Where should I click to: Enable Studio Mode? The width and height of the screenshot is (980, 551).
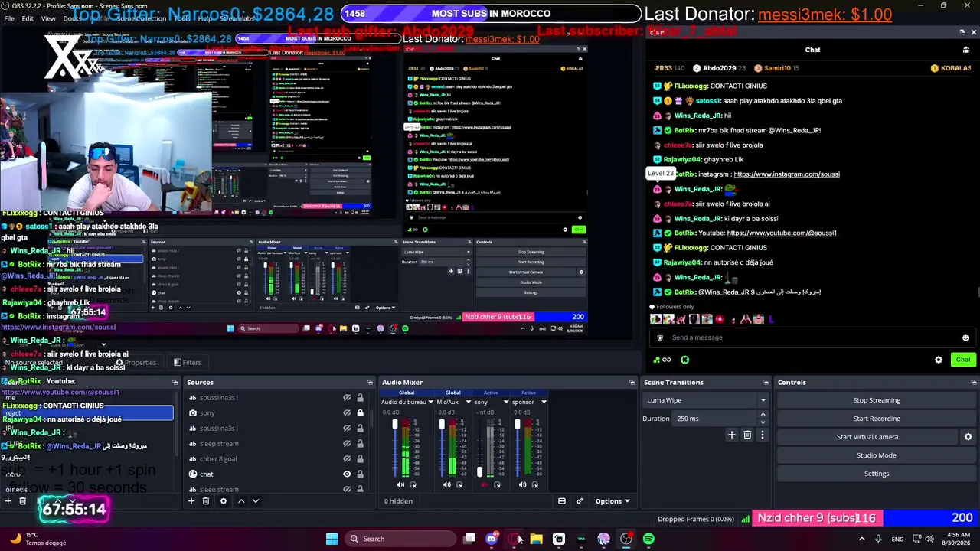pos(877,455)
